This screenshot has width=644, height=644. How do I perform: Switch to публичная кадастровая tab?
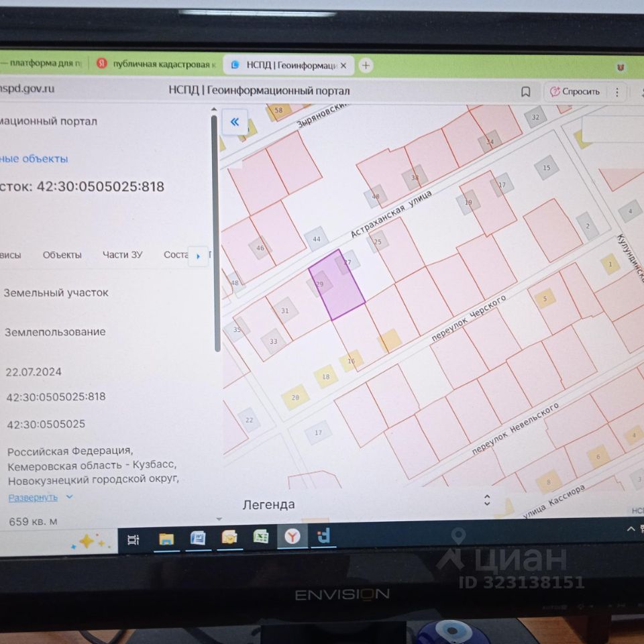[156, 64]
